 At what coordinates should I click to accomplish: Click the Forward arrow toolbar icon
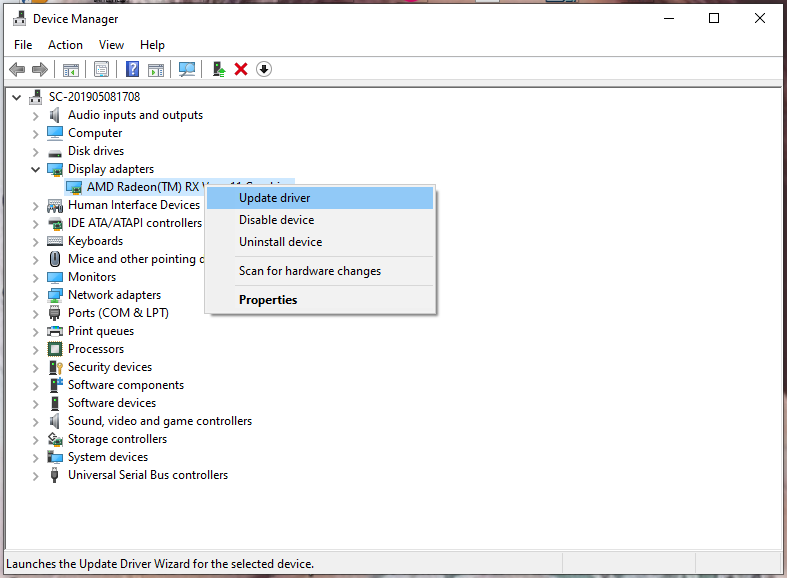[x=40, y=69]
